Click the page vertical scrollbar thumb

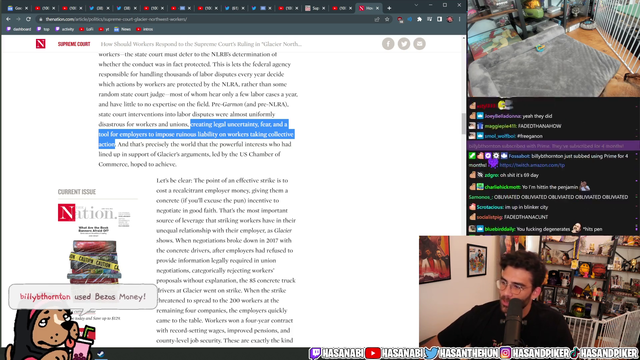point(463,123)
